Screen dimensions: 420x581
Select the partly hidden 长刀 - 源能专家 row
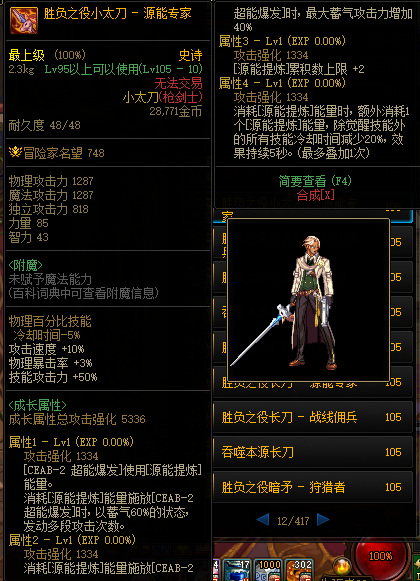pyautogui.click(x=313, y=382)
